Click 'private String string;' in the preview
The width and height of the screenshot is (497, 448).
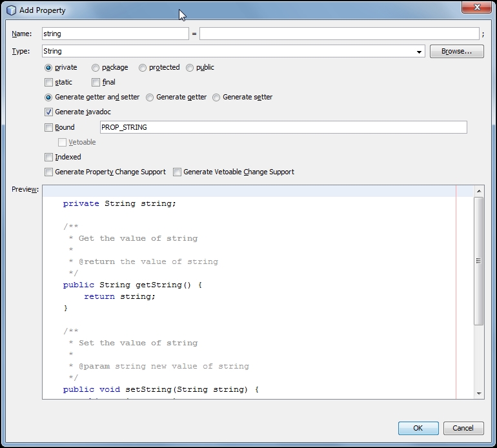(119, 203)
